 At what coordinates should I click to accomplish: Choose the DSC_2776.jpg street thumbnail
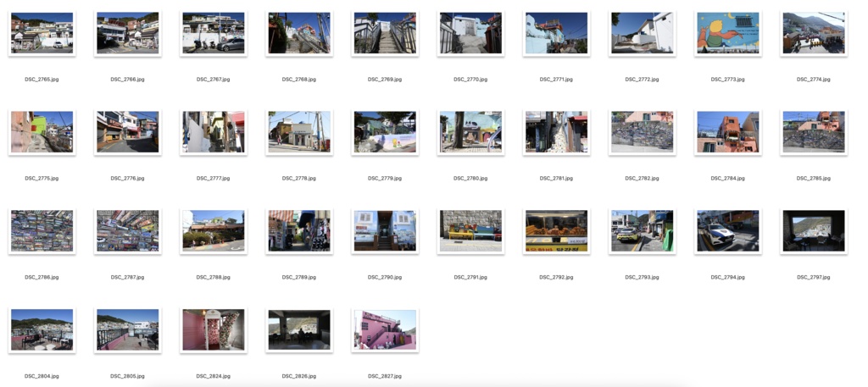128,132
